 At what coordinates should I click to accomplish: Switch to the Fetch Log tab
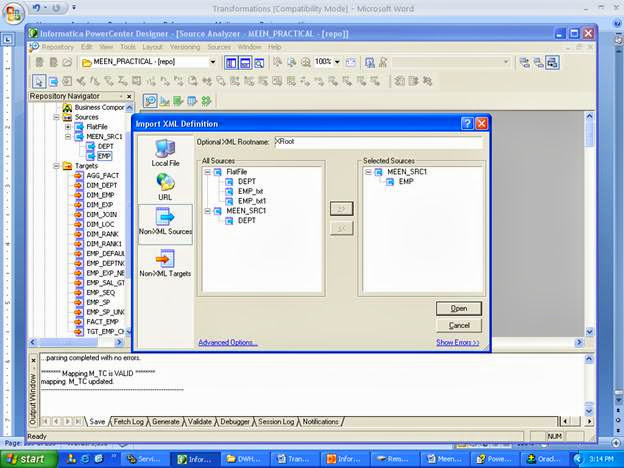[128, 421]
